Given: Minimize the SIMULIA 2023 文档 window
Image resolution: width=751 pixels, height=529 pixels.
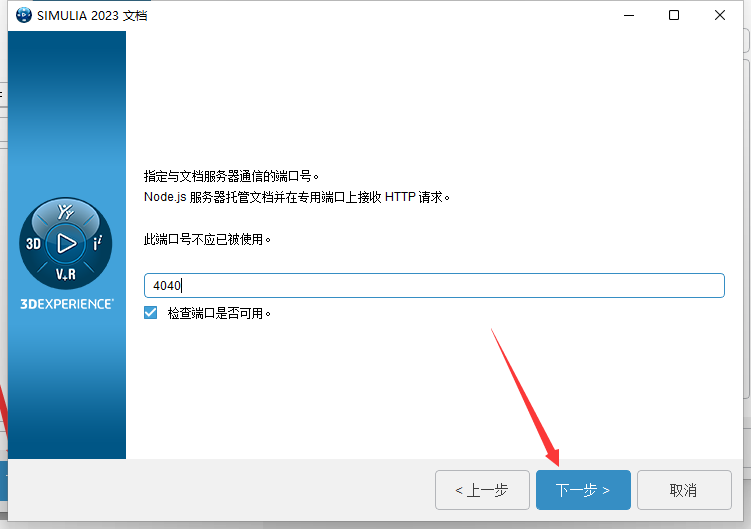Looking at the screenshot, I should pyautogui.click(x=629, y=15).
